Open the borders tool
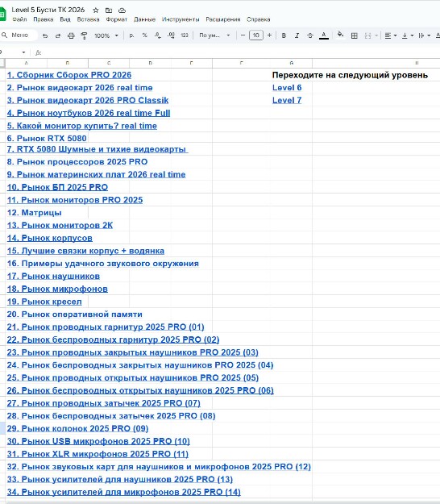Image resolution: width=440 pixels, height=504 pixels. coord(355,35)
